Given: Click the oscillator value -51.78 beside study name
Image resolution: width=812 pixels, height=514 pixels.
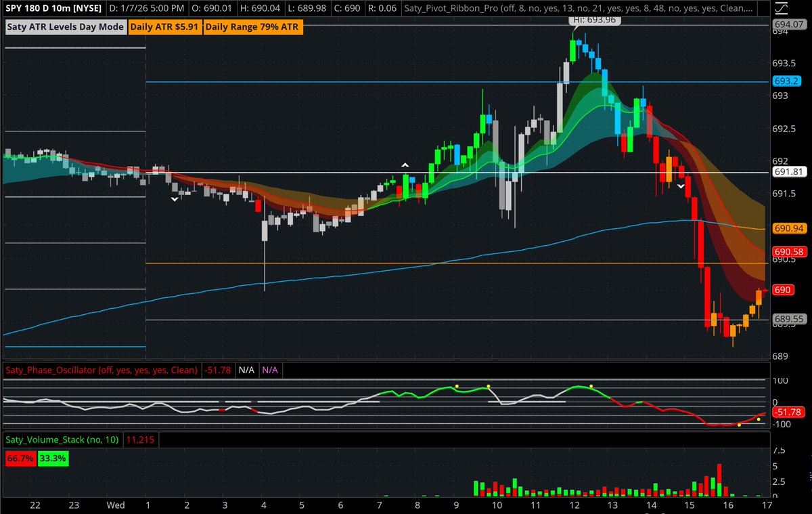Looking at the screenshot, I should pos(217,370).
